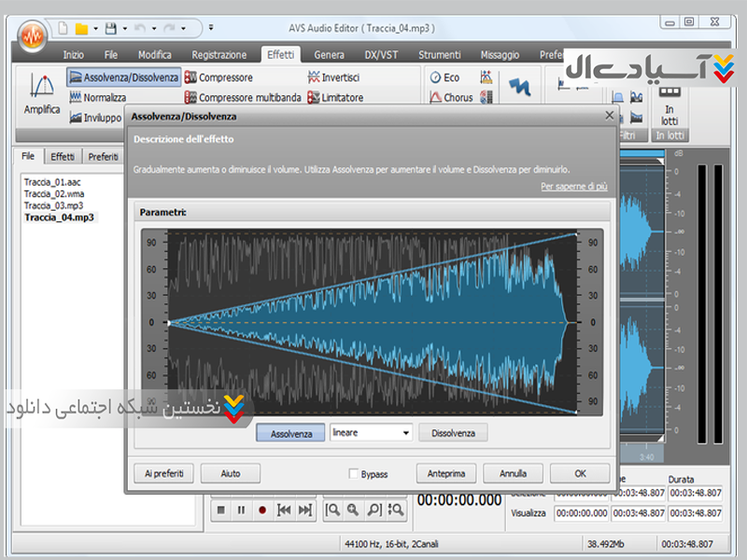Pause the audio playback
This screenshot has width=747, height=560.
tap(242, 510)
